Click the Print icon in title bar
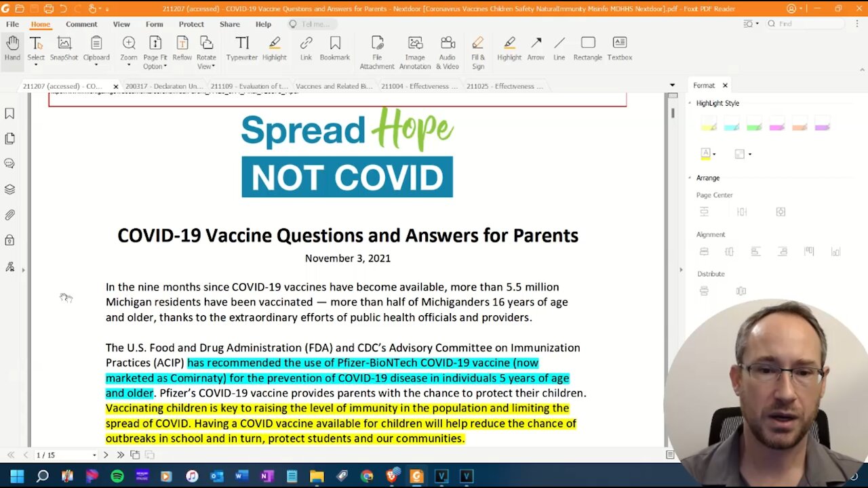 [48, 9]
